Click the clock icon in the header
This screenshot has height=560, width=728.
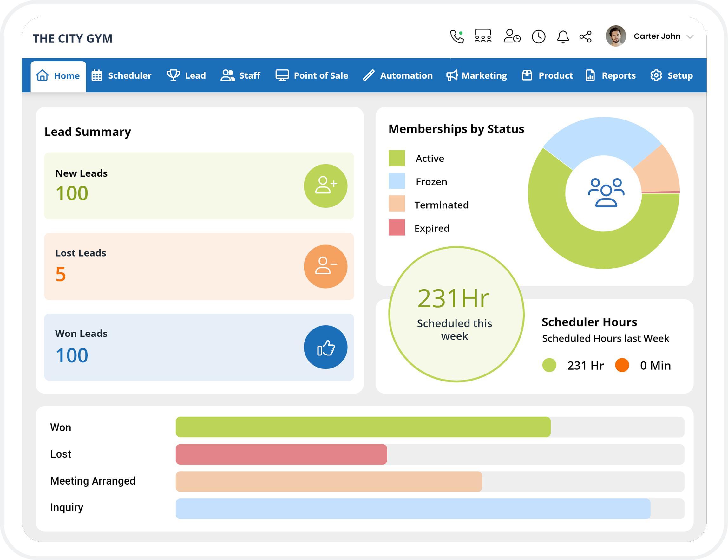pyautogui.click(x=538, y=37)
